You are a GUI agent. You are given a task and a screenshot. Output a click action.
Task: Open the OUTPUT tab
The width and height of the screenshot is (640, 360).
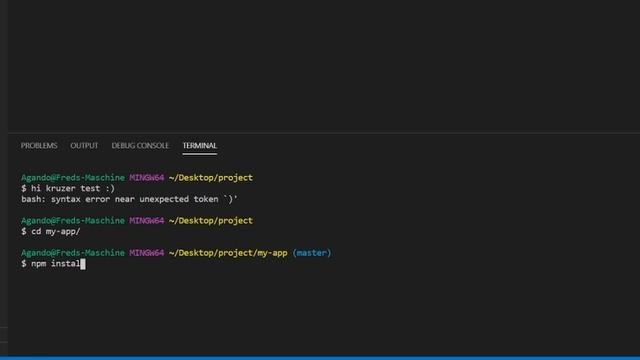(x=84, y=146)
